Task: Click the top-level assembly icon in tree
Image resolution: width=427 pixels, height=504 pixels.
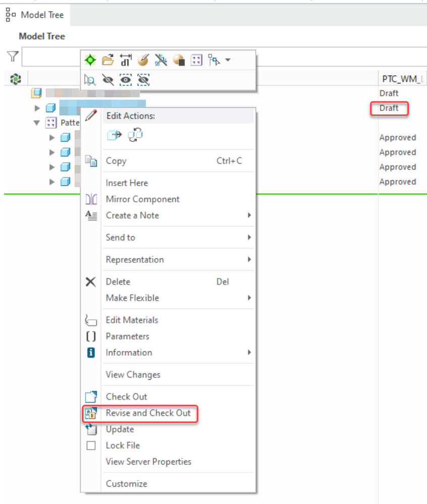Action: coord(37,93)
